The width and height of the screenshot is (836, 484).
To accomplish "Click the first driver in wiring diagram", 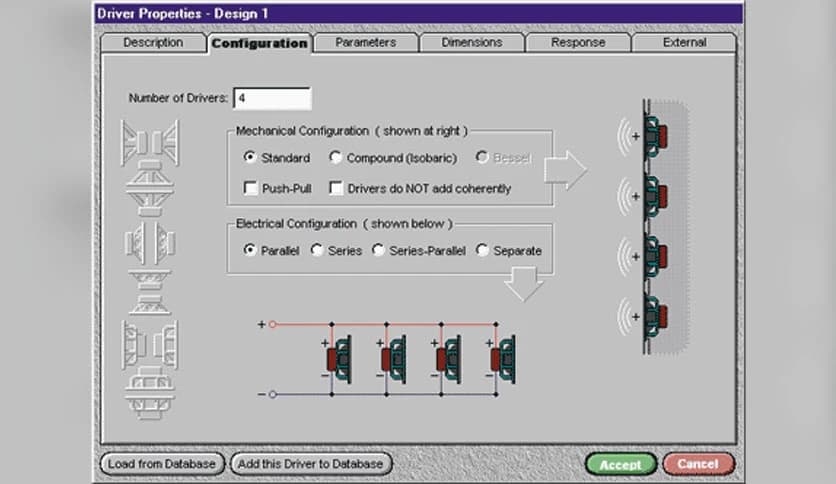I will pos(340,359).
